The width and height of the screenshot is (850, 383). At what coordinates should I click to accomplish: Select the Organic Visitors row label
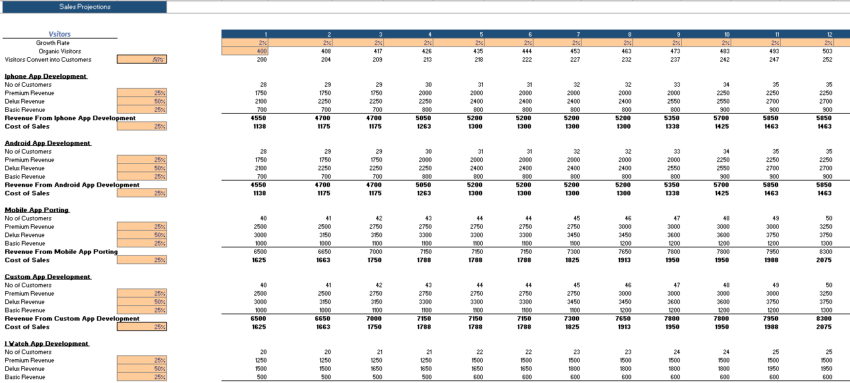click(60, 51)
